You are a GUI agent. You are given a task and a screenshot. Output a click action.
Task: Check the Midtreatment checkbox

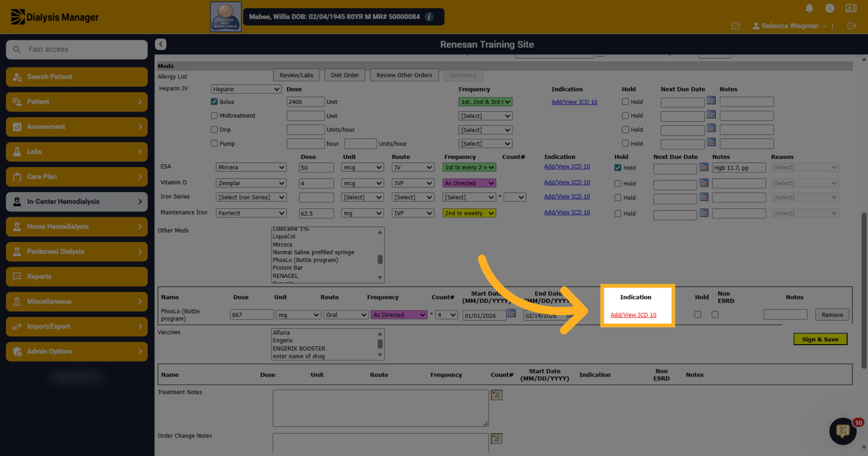tap(214, 115)
